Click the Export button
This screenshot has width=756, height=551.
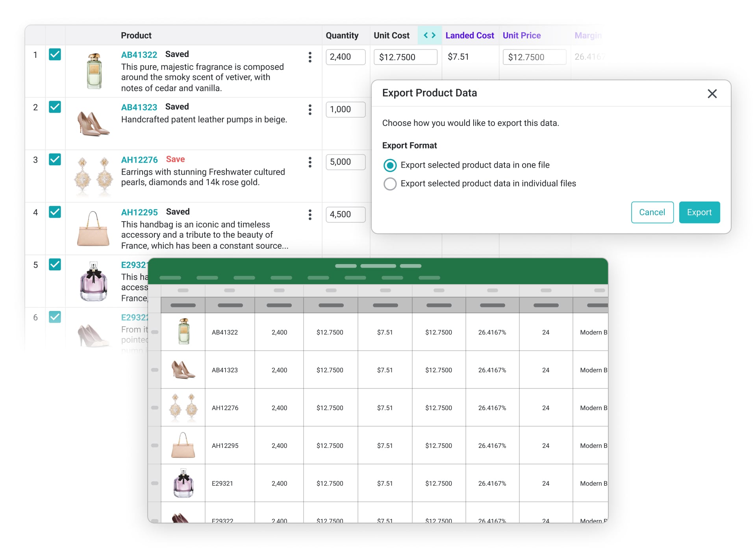point(699,213)
